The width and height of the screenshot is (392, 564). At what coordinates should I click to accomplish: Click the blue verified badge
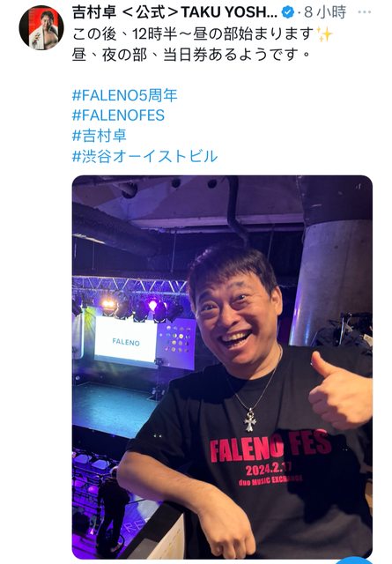pyautogui.click(x=287, y=12)
